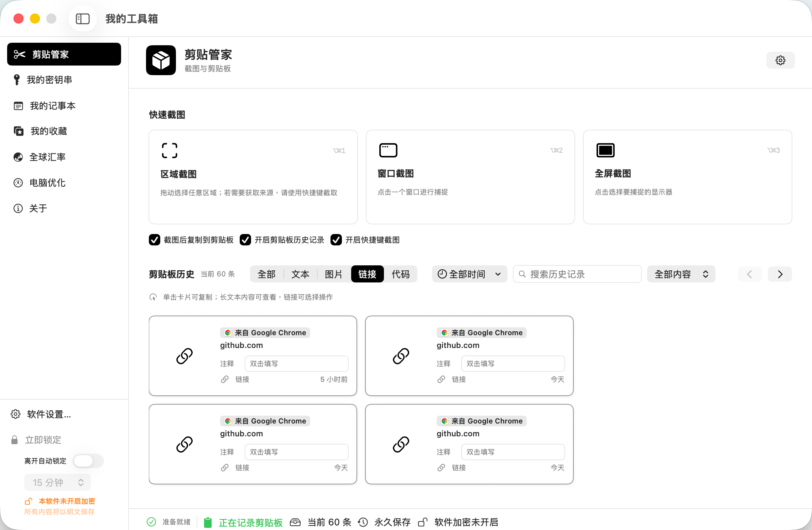The width and height of the screenshot is (812, 530).
Task: Expand the 全部时间 dropdown
Action: point(469,274)
